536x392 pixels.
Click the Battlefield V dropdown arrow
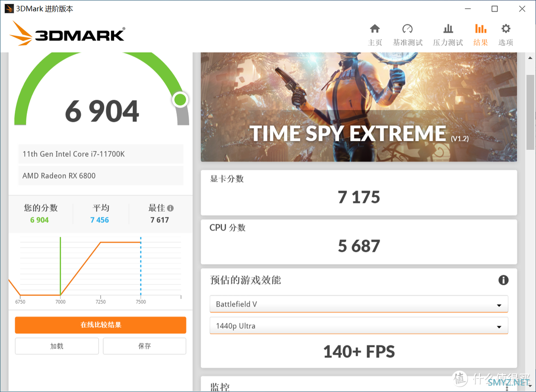point(499,305)
